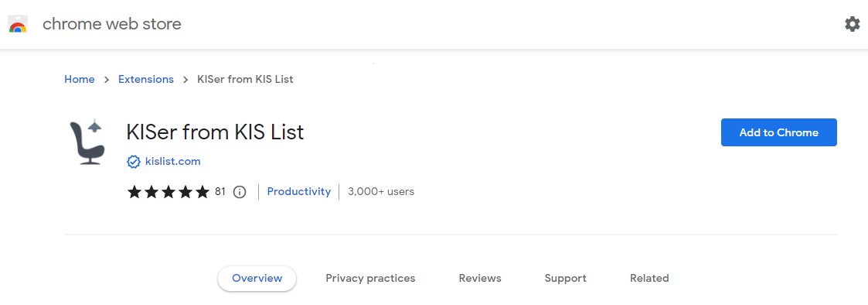The image size is (868, 305).
Task: Click the rating info circle icon
Action: pos(239,192)
